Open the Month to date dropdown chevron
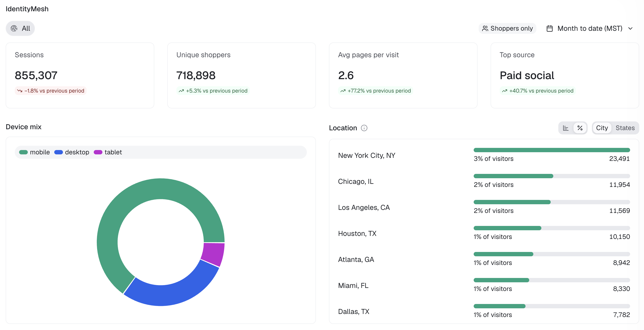Viewport: 644px width, 330px height. click(x=631, y=28)
